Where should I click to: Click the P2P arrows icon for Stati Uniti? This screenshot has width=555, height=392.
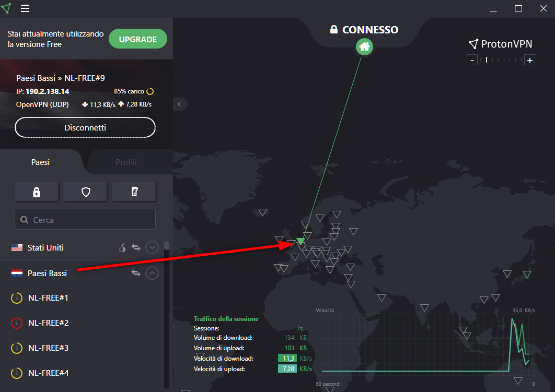pos(136,247)
